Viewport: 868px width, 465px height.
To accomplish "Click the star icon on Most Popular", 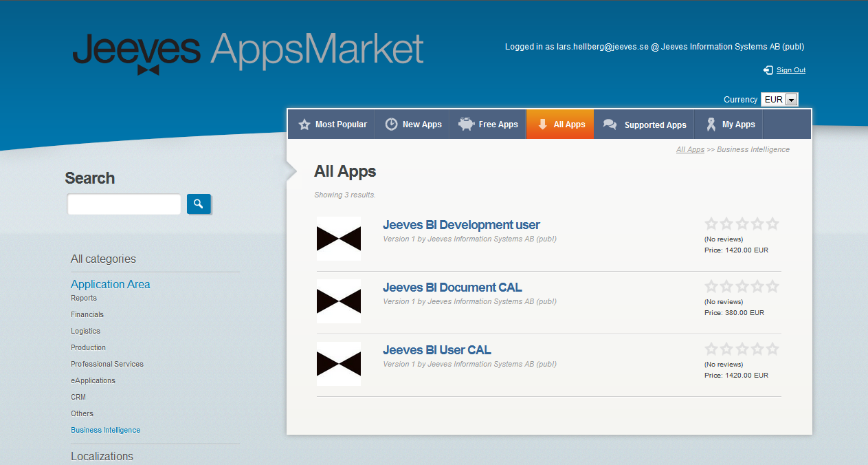I will 304,125.
